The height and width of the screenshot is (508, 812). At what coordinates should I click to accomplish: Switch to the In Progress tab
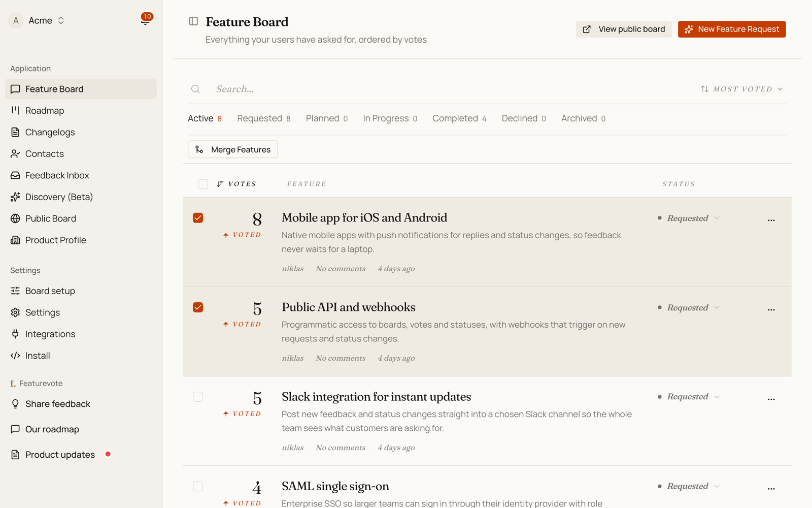[390, 118]
